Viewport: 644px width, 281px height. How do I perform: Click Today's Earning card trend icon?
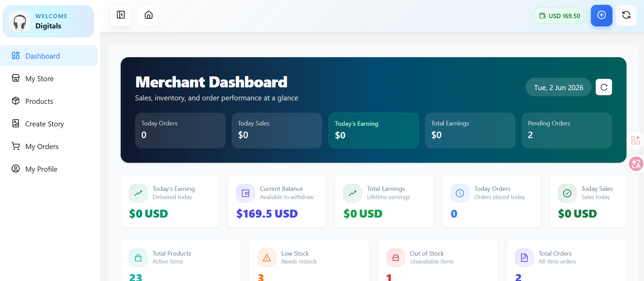click(x=138, y=193)
